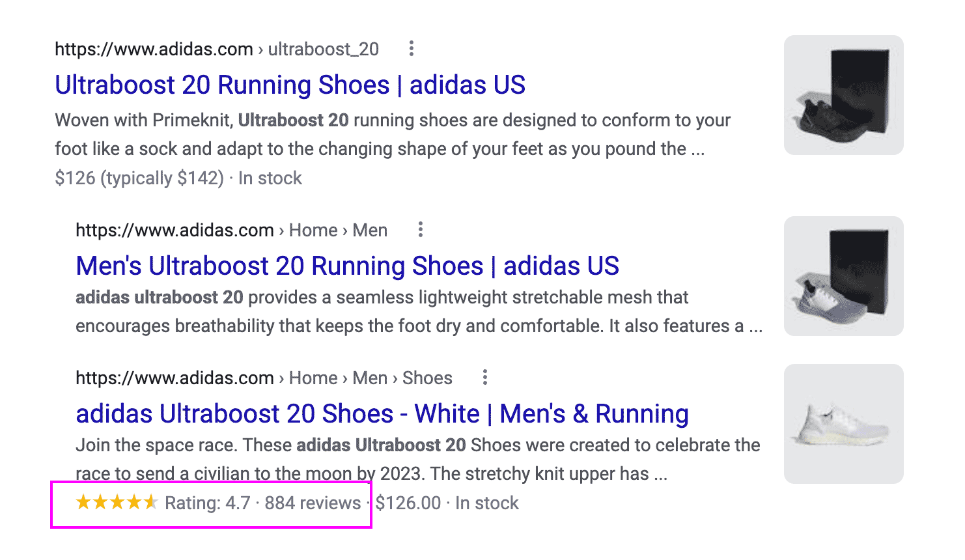The width and height of the screenshot is (965, 560).
Task: Open three-dot menu beside Home › Men
Action: pos(421,229)
